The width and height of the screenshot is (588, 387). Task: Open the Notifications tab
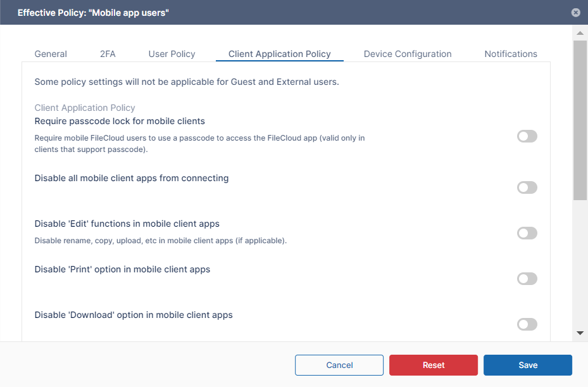click(511, 54)
